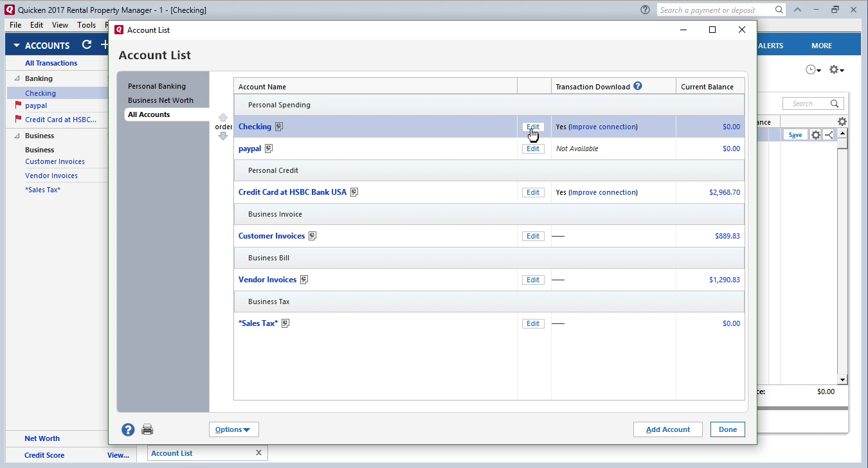This screenshot has height=468, width=868.
Task: Click the magnifier in payment search box
Action: (x=779, y=10)
